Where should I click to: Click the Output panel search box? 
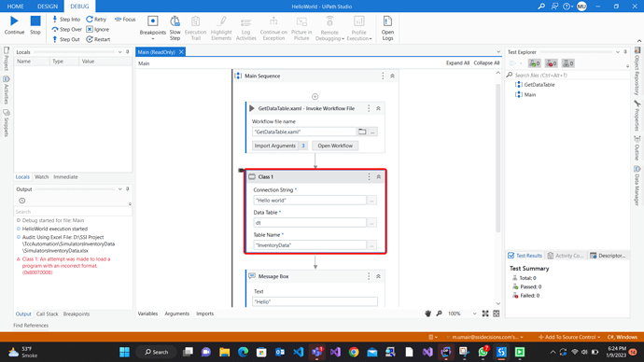[73, 212]
